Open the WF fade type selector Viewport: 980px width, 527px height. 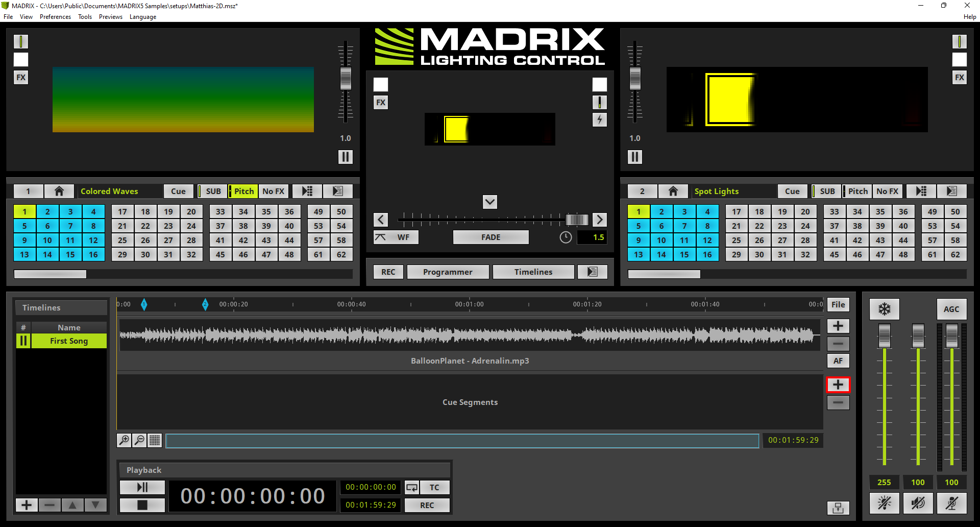pos(396,237)
